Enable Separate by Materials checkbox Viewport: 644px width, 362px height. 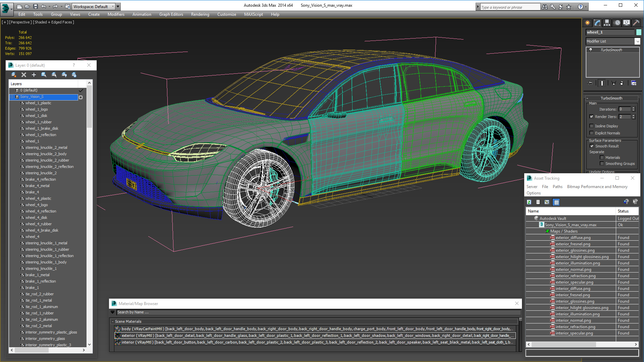(x=602, y=158)
